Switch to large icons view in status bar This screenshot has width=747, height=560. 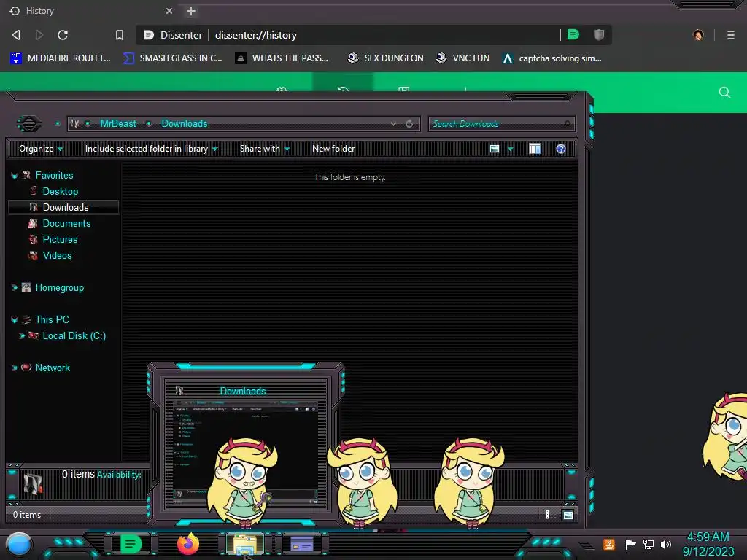[568, 515]
